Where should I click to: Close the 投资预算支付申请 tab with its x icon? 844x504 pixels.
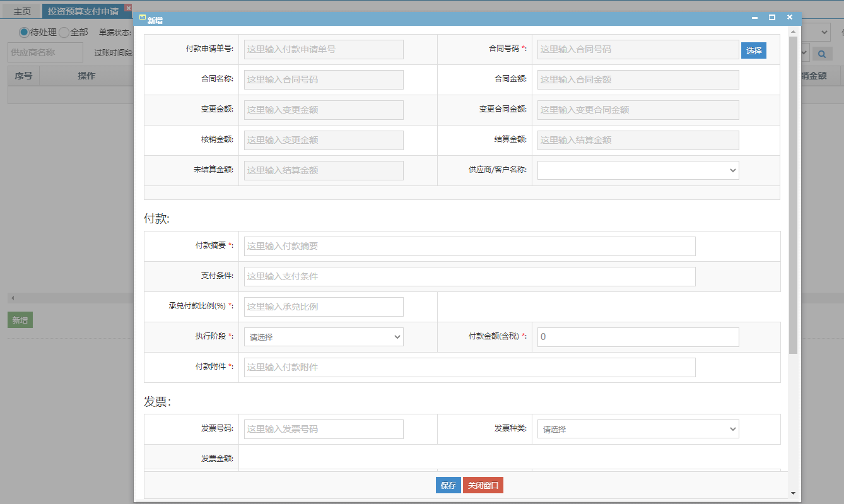point(129,8)
